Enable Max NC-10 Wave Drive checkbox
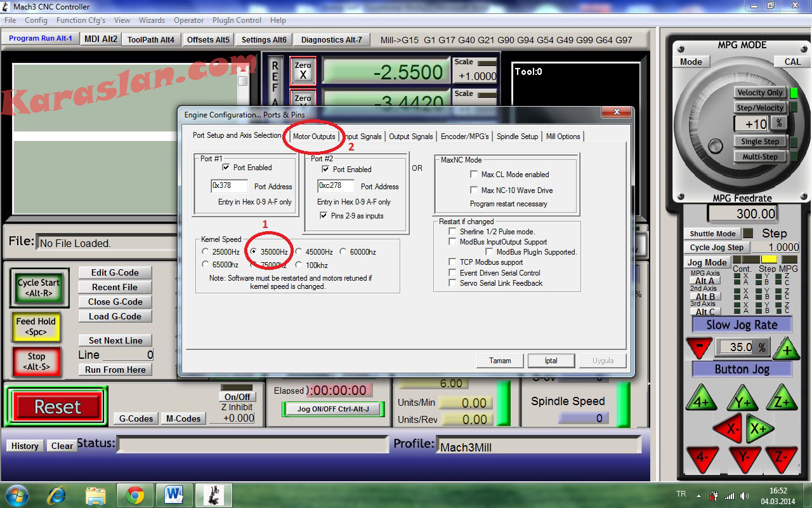Screen dimensions: 812x508 coord(474,190)
